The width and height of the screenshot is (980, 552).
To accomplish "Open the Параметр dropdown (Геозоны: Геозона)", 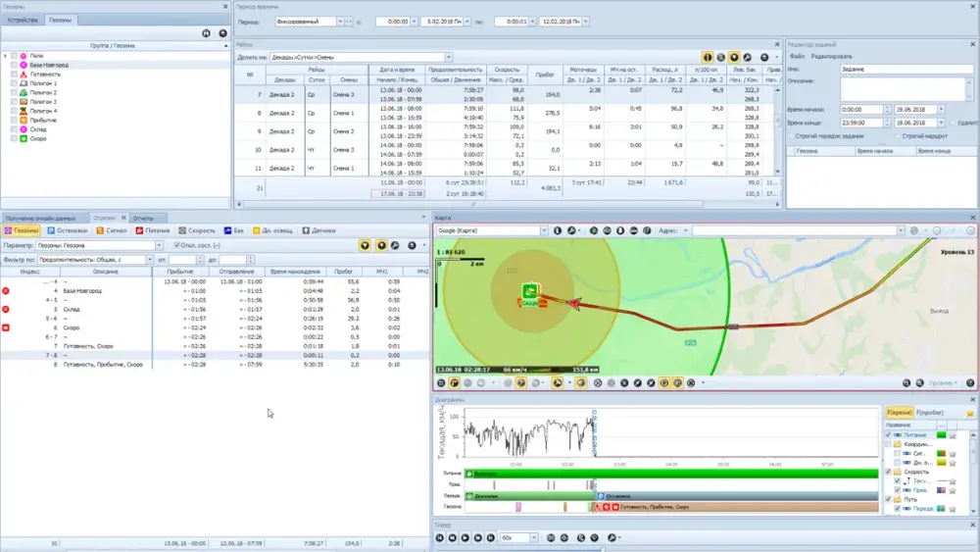I will (159, 246).
